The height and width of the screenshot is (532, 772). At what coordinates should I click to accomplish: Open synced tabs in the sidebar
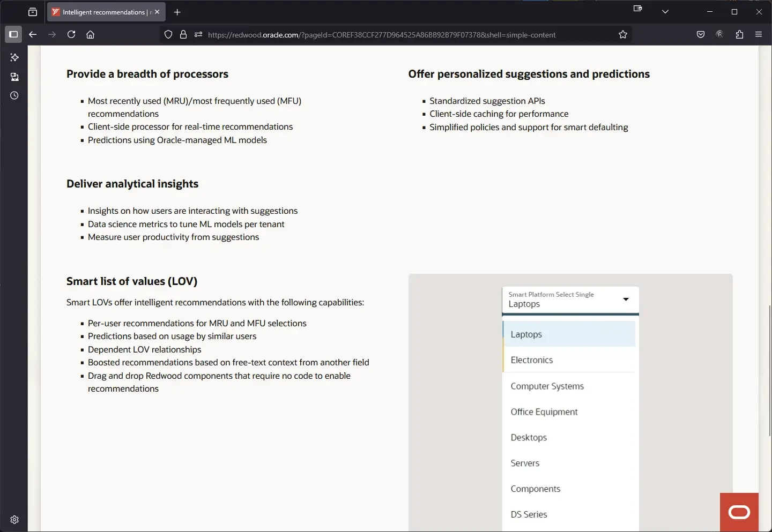pyautogui.click(x=14, y=77)
